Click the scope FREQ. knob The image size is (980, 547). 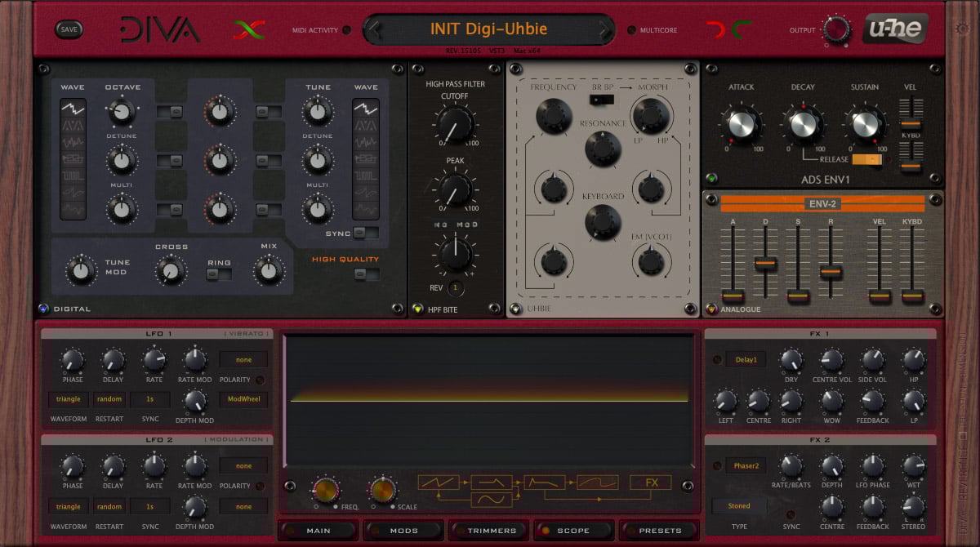(325, 490)
